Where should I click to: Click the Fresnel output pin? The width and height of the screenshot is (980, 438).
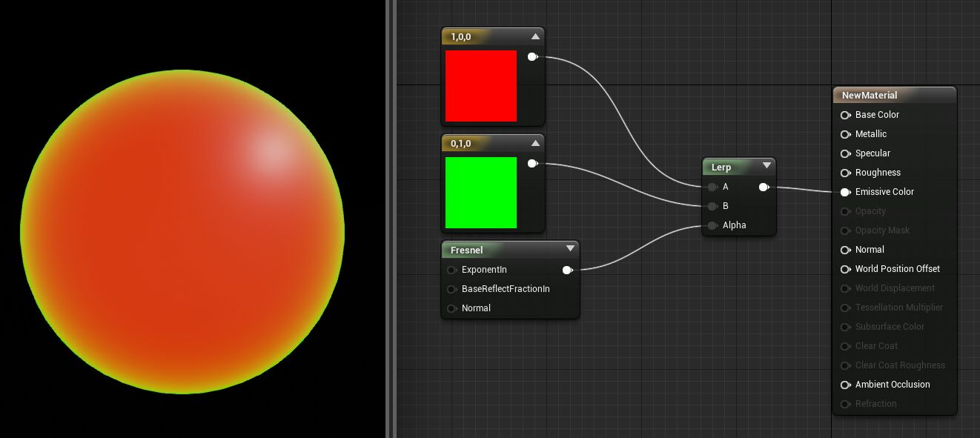[567, 270]
